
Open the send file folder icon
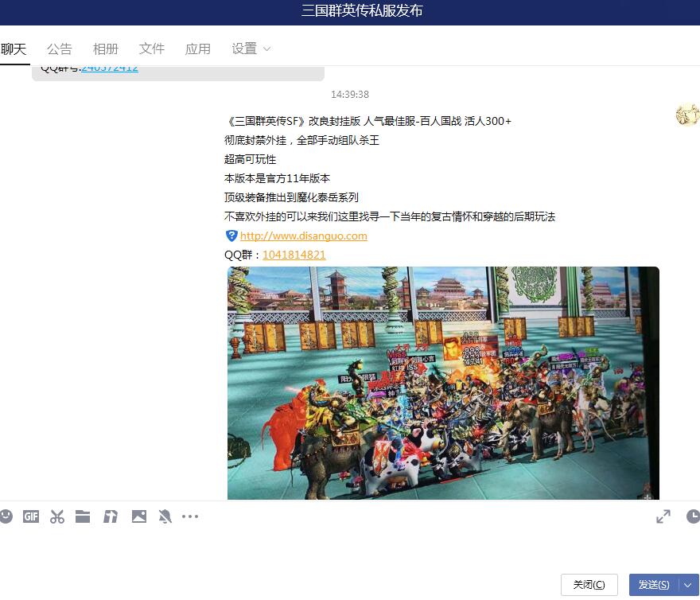83,516
